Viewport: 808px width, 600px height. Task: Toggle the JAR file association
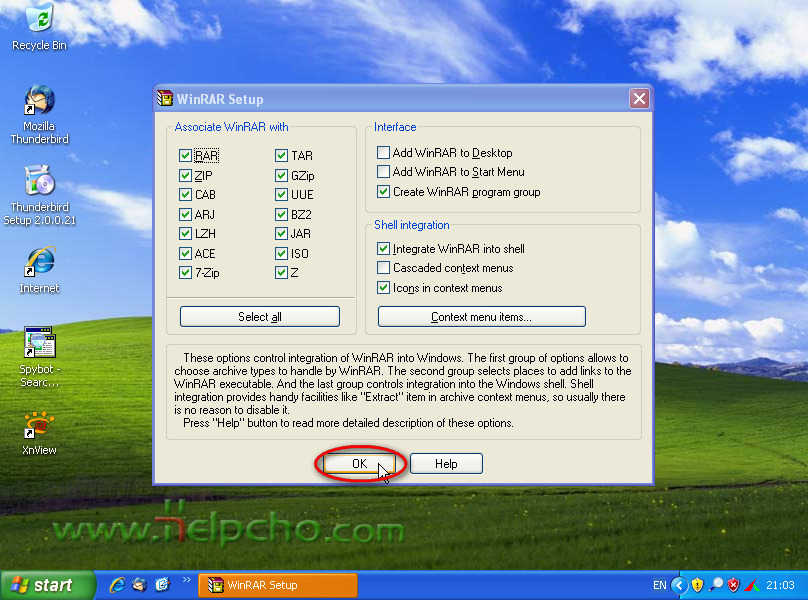point(281,234)
